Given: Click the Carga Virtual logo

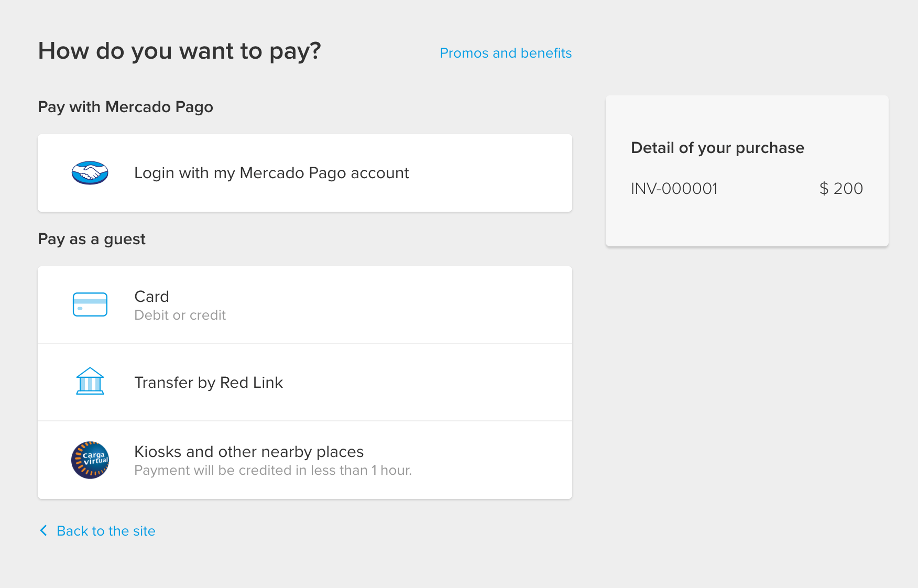Looking at the screenshot, I should click(x=90, y=460).
